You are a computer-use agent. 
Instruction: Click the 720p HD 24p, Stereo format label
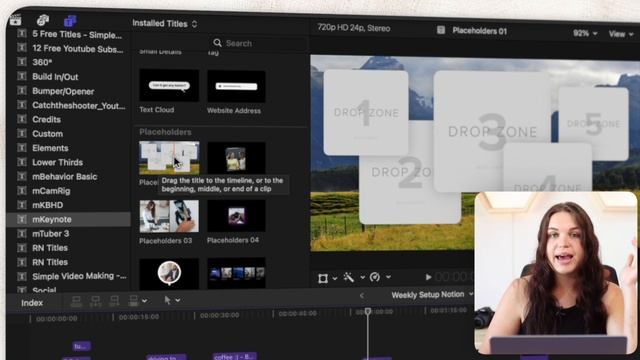[x=354, y=28]
